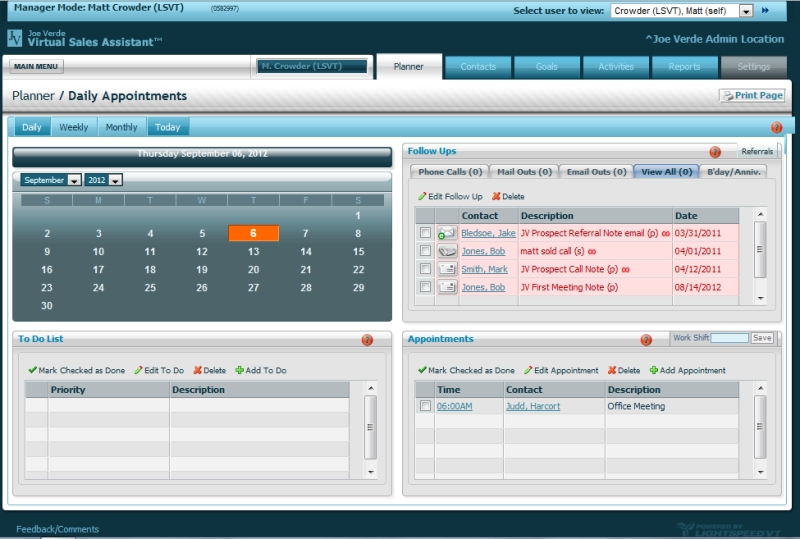Tick checkbox for Smith, Mark follow up
The image size is (800, 539).
[425, 270]
